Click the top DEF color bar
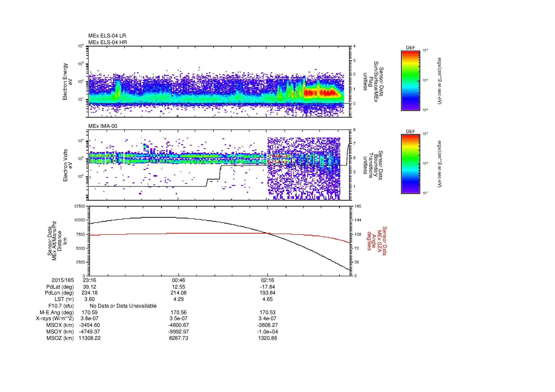The width and height of the screenshot is (555, 392). pyautogui.click(x=410, y=80)
